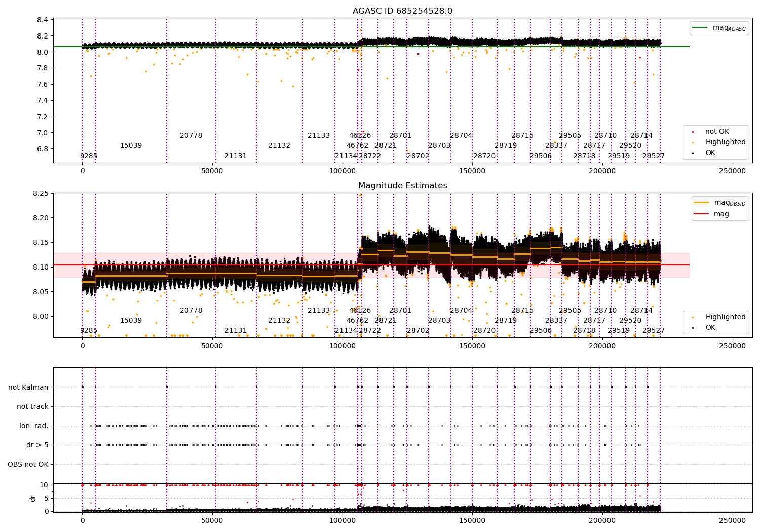Click OBSID label '29527' in Magnitude Estimates plot
The height and width of the screenshot is (532, 760).
[654, 330]
